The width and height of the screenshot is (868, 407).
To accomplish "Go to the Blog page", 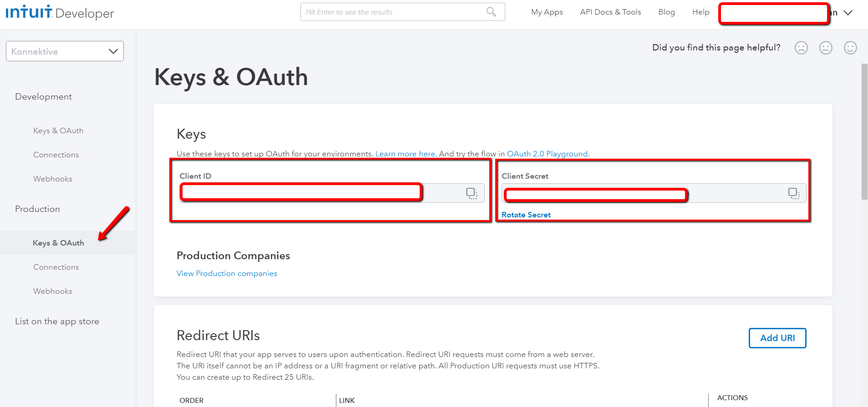I will (666, 12).
